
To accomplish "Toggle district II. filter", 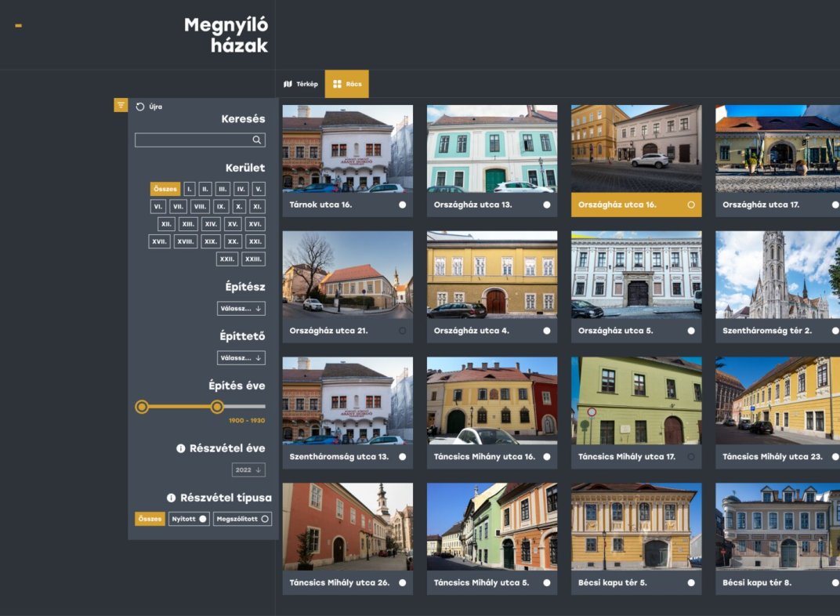I will coord(205,189).
